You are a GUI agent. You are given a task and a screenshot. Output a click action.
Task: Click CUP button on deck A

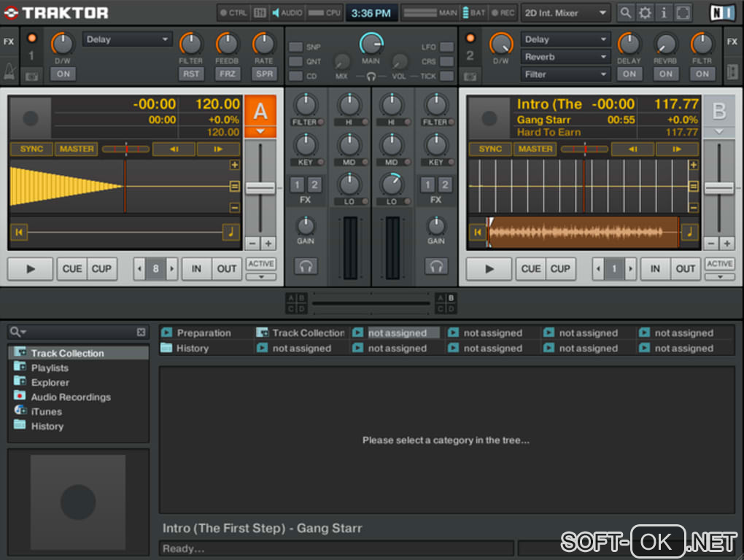[101, 269]
